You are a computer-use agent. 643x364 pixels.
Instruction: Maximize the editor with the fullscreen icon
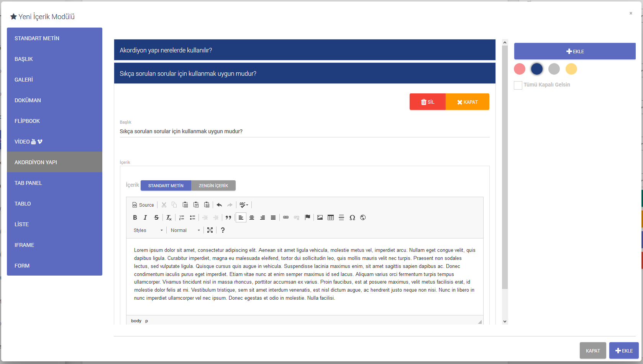coord(210,230)
